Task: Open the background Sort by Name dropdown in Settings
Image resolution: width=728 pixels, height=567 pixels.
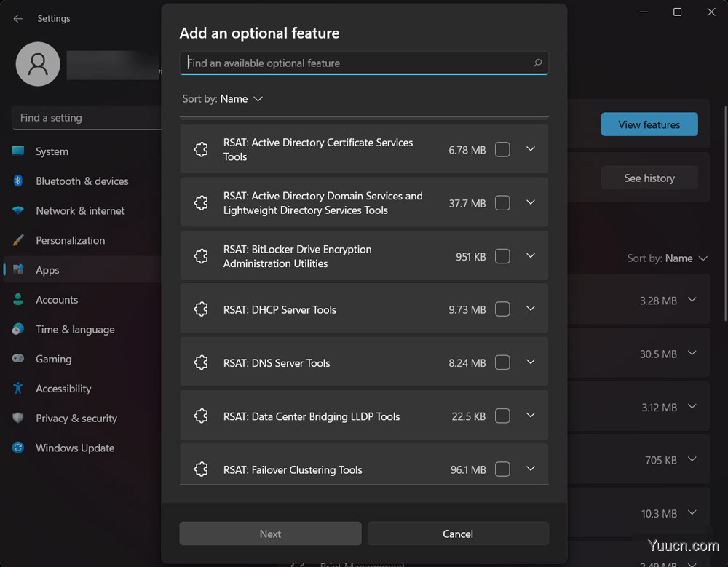Action: coord(667,258)
